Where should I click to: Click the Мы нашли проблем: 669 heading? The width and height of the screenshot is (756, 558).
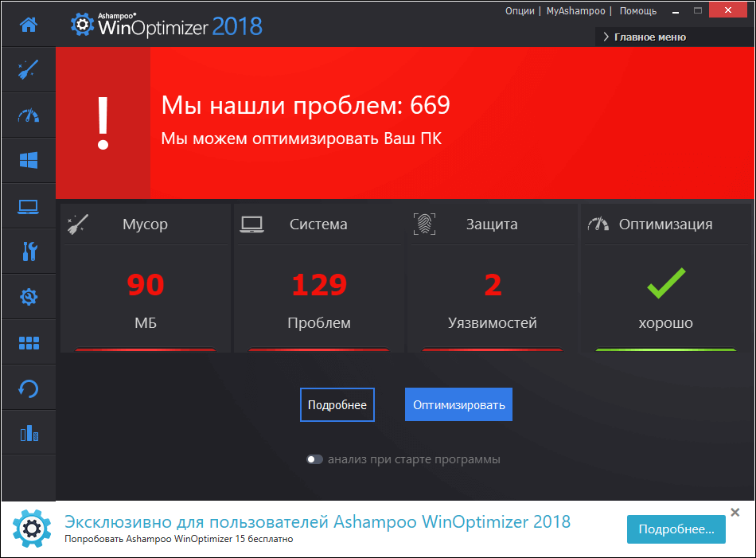click(306, 105)
